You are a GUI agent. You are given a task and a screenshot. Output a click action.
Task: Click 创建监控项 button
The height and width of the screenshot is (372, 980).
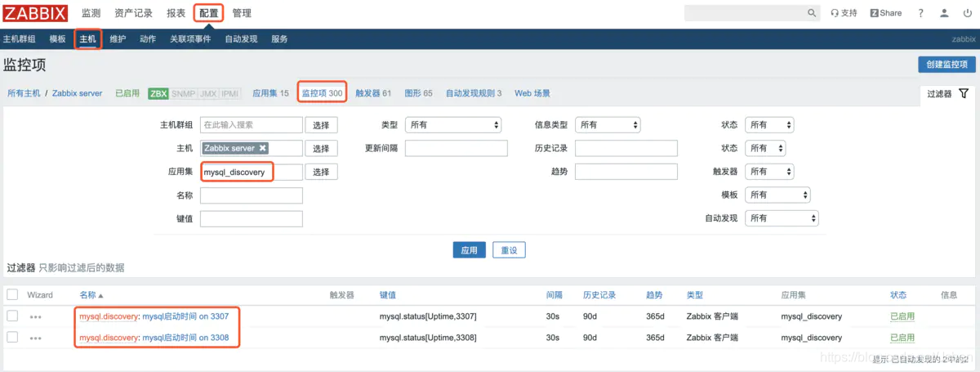947,65
